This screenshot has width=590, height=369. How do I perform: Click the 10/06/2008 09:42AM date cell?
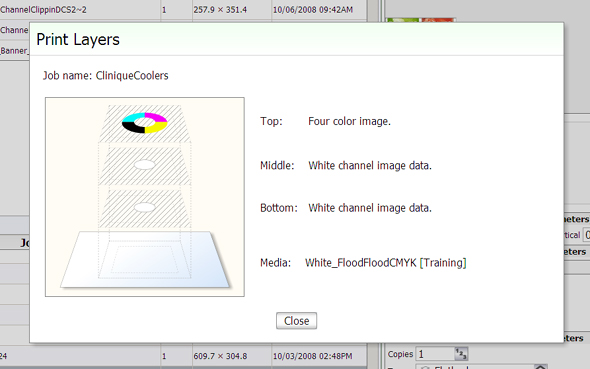[313, 10]
